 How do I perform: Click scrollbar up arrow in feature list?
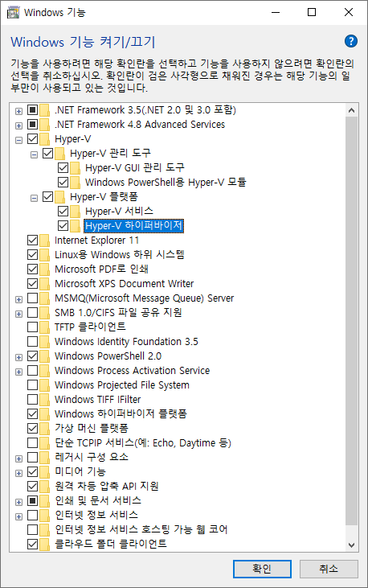351,110
